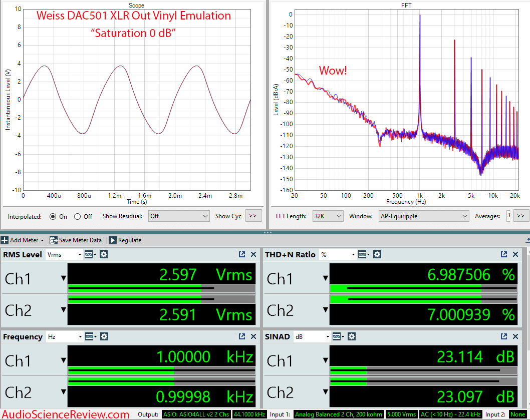
Task: Expand SINAD Ch1 channel arrow
Action: (325, 360)
